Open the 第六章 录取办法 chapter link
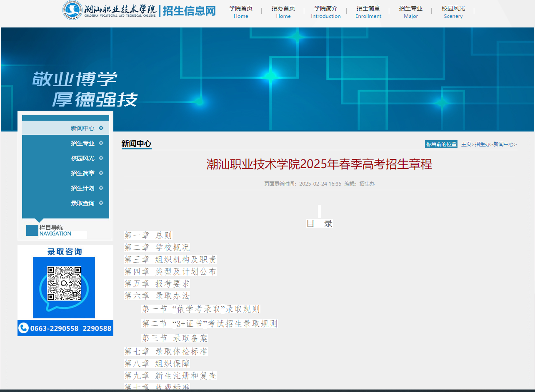The image size is (535, 392). tap(157, 296)
